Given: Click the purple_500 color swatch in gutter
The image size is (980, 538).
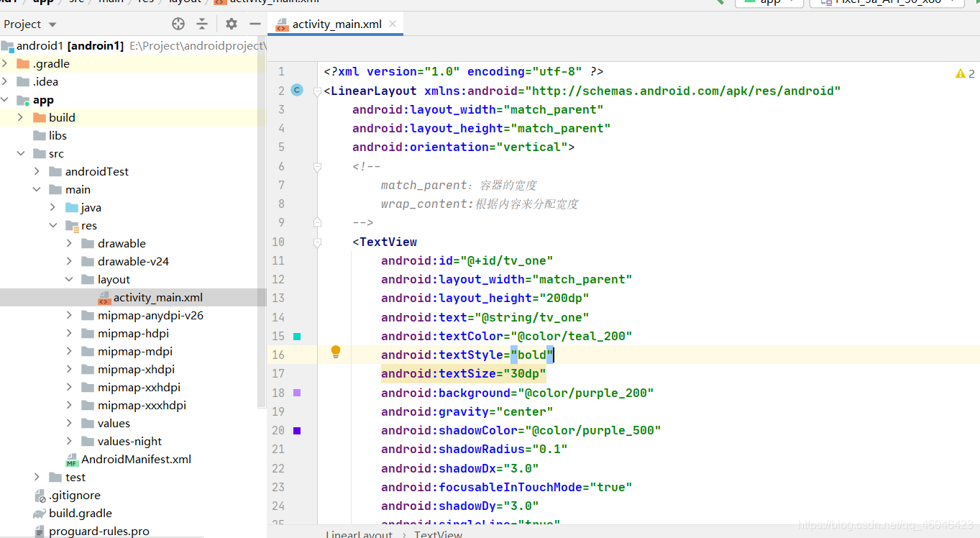Looking at the screenshot, I should [x=297, y=430].
